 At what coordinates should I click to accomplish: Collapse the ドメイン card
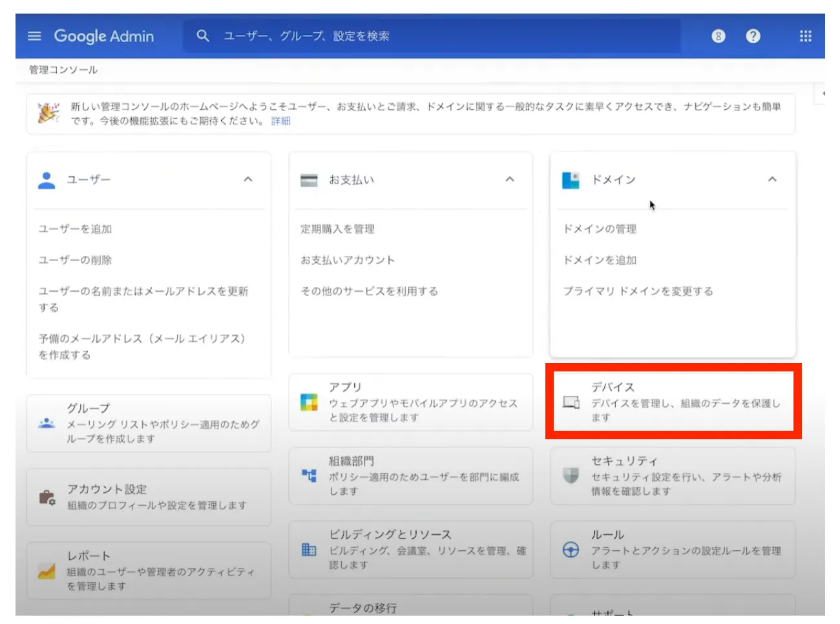(x=772, y=180)
